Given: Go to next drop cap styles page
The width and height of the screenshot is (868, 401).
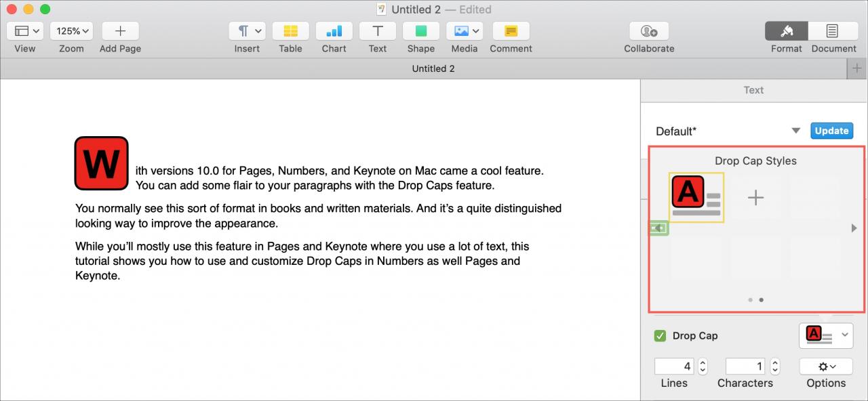Looking at the screenshot, I should click(854, 228).
